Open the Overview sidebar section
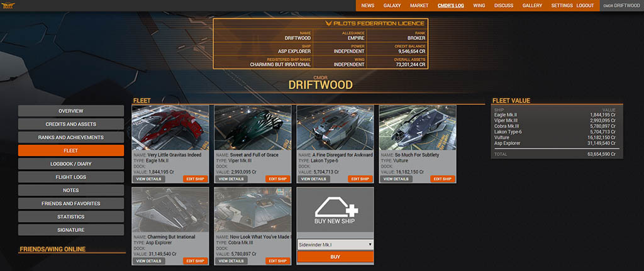 [70, 111]
